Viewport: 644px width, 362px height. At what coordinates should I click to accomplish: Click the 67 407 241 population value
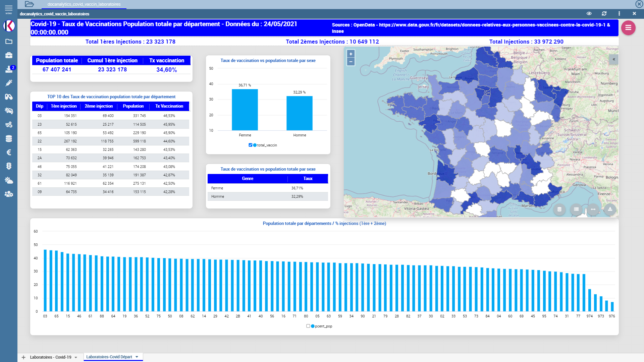point(57,70)
